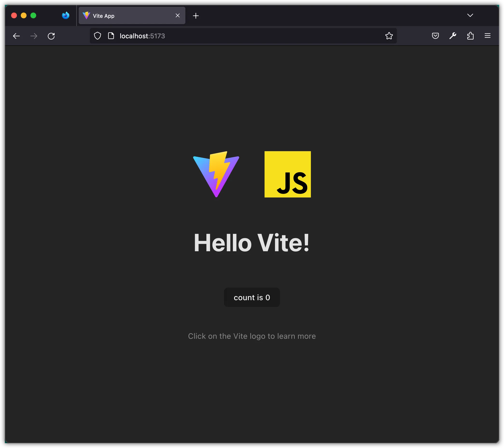Viewport: 504px width, 448px height.
Task: Open the tracking protection shield icon
Action: pos(98,36)
